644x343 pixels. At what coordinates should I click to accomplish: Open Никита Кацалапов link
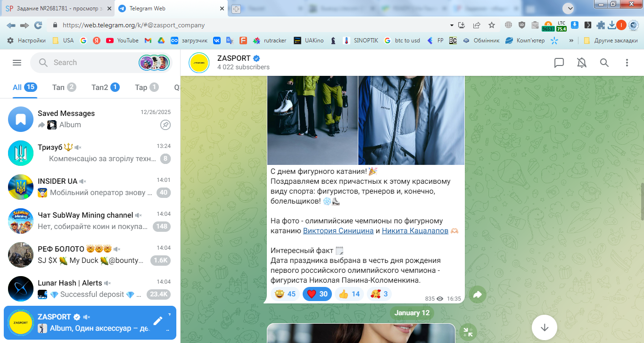pyautogui.click(x=415, y=231)
